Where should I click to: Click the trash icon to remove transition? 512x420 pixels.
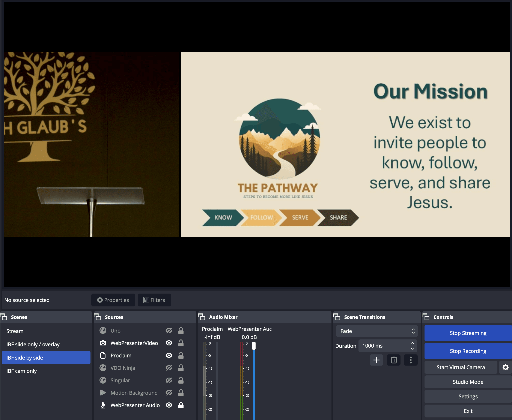(393, 360)
